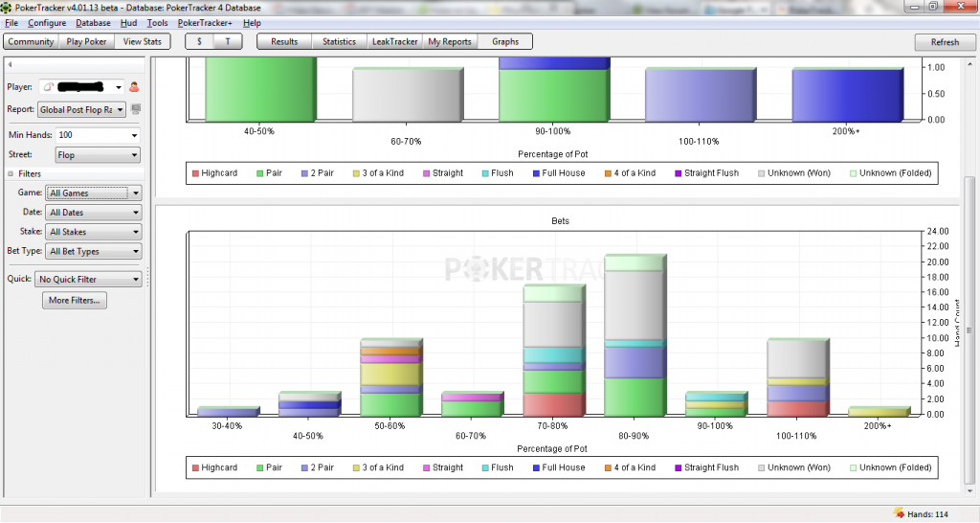Viewport: 980px width, 523px height.
Task: Open the Report dropdown
Action: [82, 109]
